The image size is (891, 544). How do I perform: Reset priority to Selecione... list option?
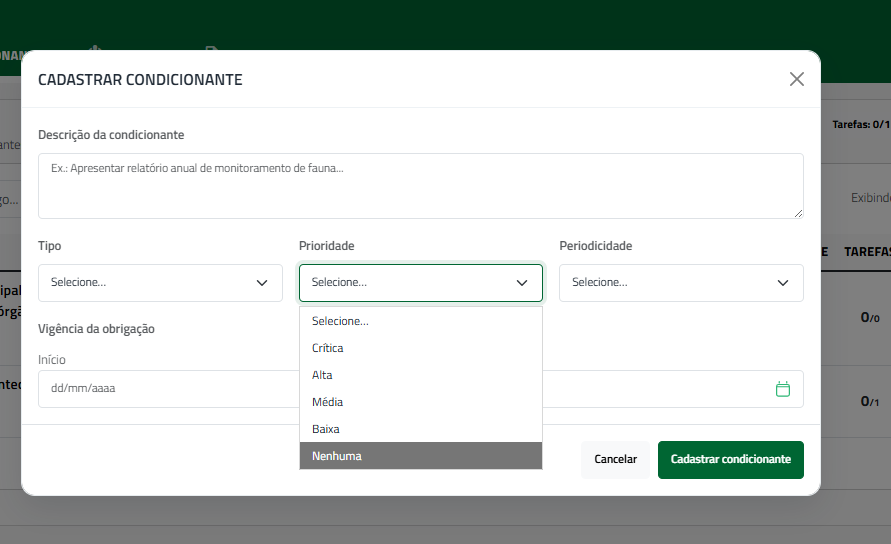click(420, 321)
